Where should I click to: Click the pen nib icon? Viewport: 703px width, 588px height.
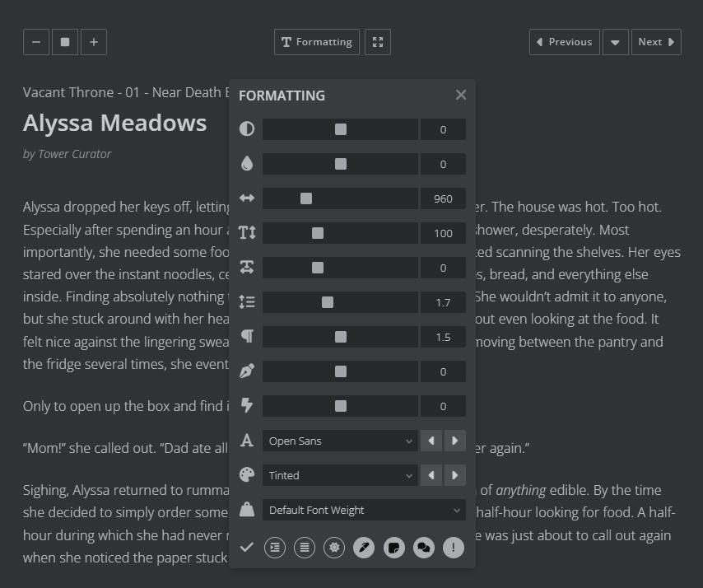(247, 371)
